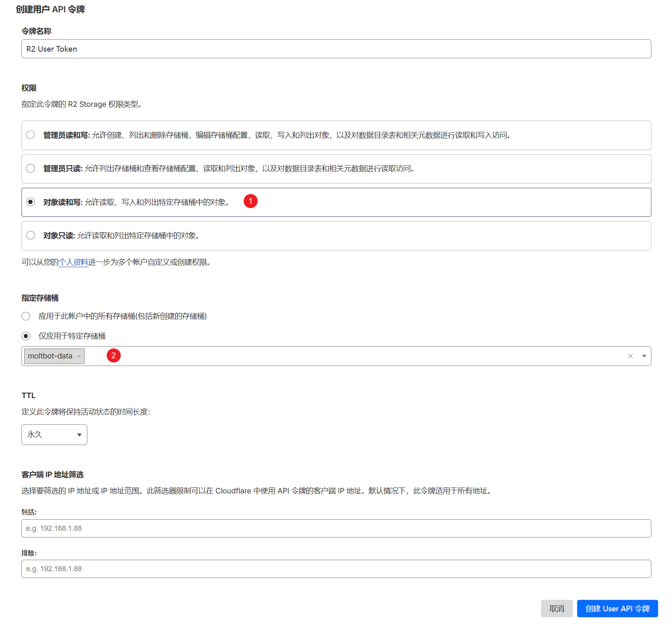Click the 包括 IP address input
Screen dimensions: 672x628
pos(336,528)
